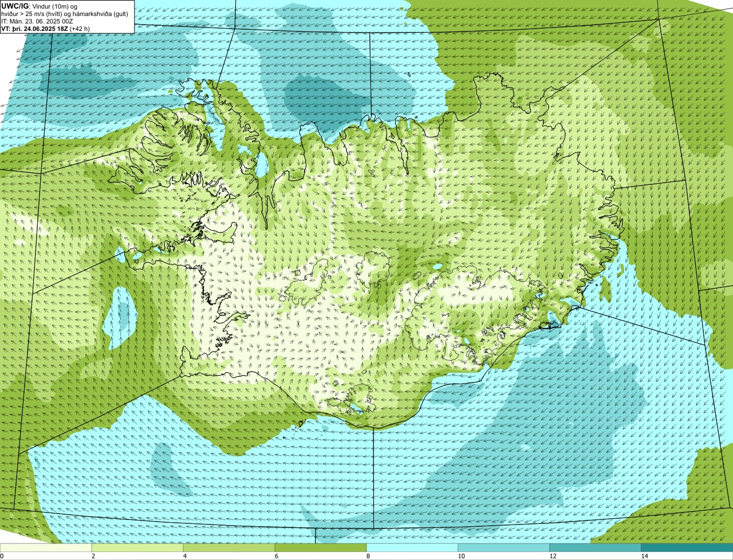Click the legend scale label "8"
The image size is (733, 560).
coord(368,556)
